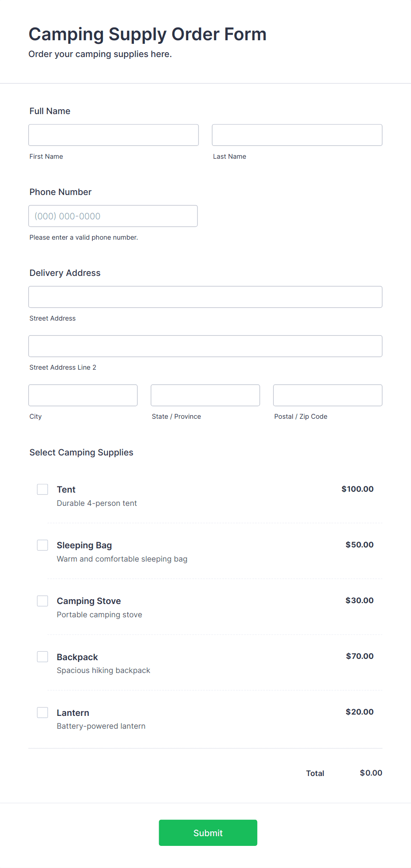Click the green Submit button

click(208, 833)
